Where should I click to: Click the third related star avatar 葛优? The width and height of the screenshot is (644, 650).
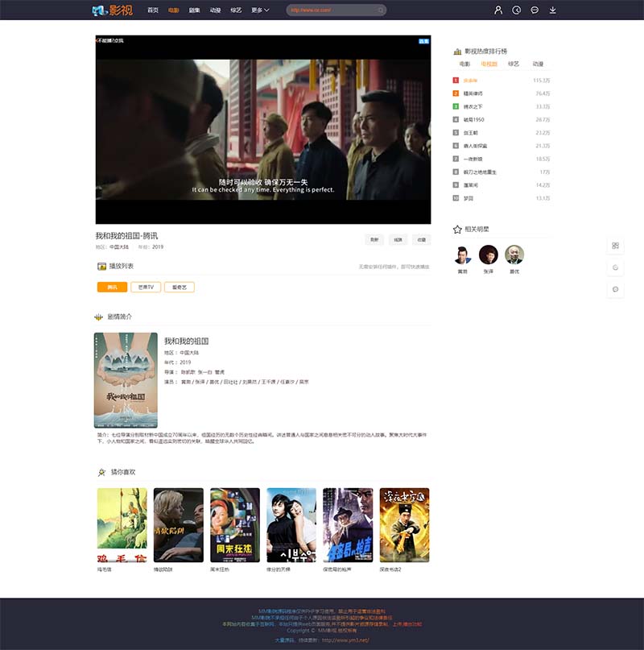coord(514,255)
